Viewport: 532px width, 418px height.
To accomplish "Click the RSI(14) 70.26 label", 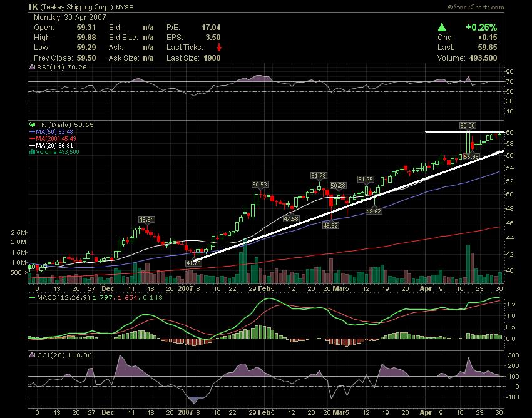I will (62, 67).
